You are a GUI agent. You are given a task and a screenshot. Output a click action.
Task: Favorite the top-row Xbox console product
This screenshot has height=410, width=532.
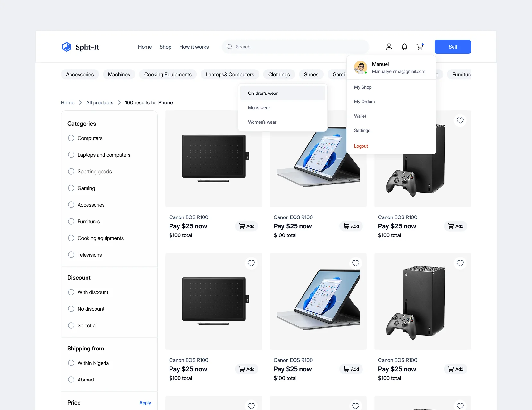[x=460, y=120]
